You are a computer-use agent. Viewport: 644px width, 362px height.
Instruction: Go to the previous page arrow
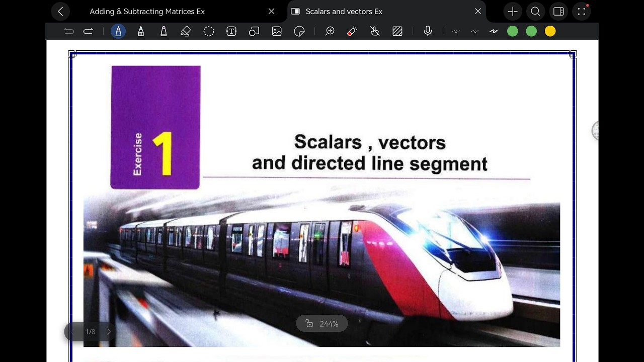pyautogui.click(x=72, y=332)
